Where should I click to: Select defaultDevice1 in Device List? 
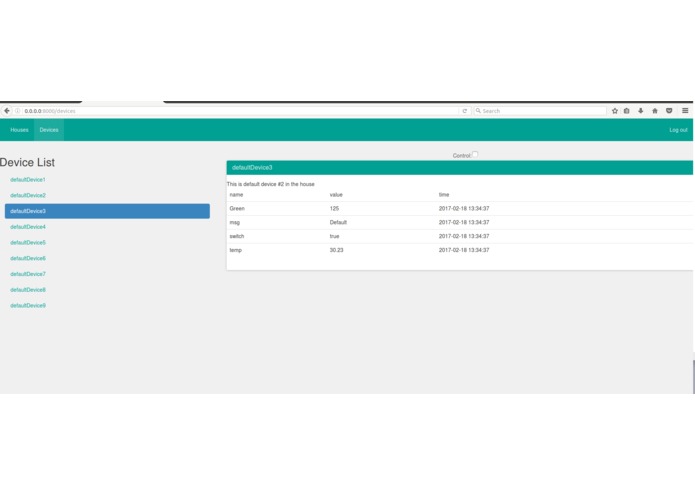tap(27, 179)
